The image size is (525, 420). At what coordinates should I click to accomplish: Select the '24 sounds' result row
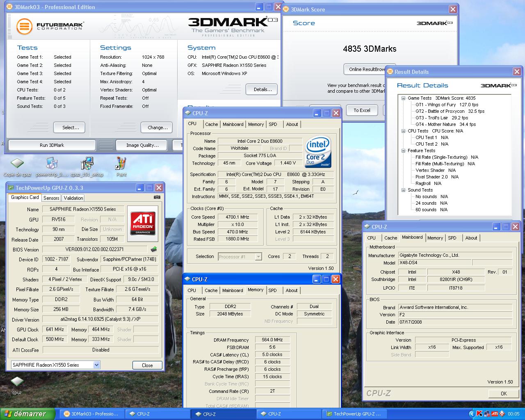pos(431,203)
